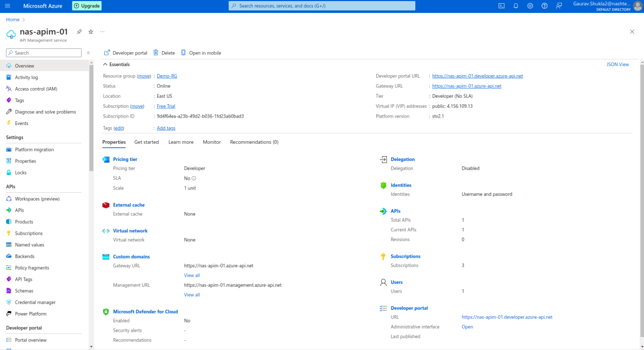Switch to the Monitor tab
The width and height of the screenshot is (644, 350).
coord(211,142)
